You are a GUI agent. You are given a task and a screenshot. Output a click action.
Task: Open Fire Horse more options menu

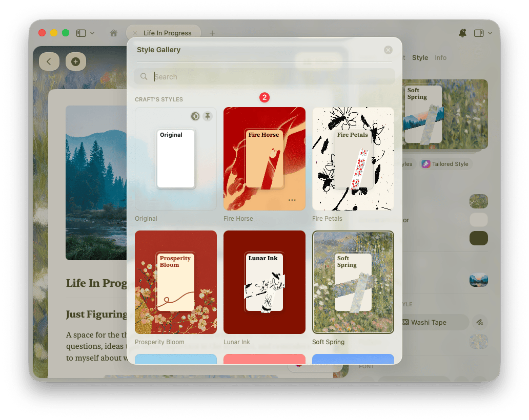[292, 200]
